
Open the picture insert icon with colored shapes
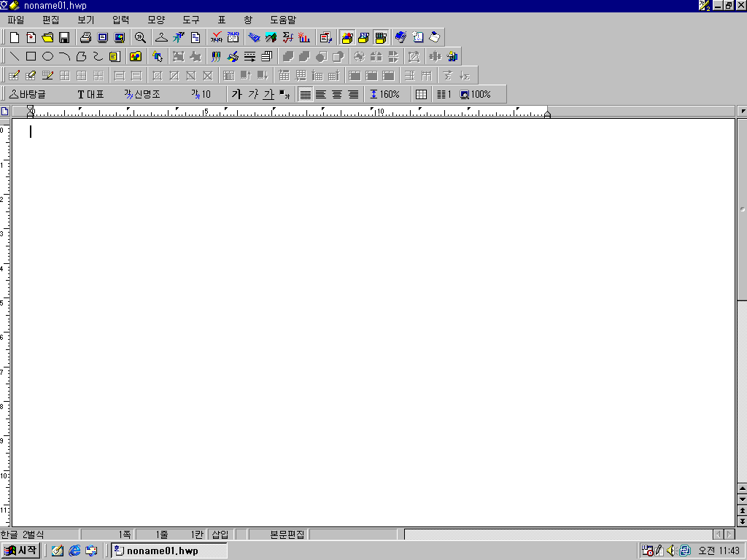[x=136, y=57]
